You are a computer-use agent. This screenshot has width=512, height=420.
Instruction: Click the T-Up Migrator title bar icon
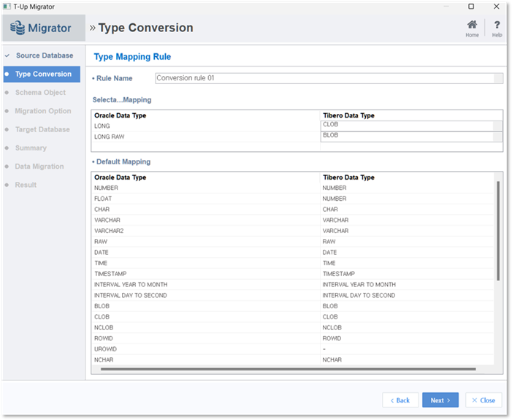click(x=7, y=7)
